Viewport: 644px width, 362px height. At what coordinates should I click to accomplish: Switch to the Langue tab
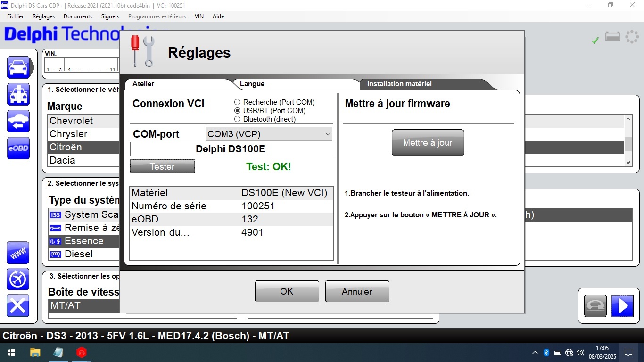click(x=297, y=84)
